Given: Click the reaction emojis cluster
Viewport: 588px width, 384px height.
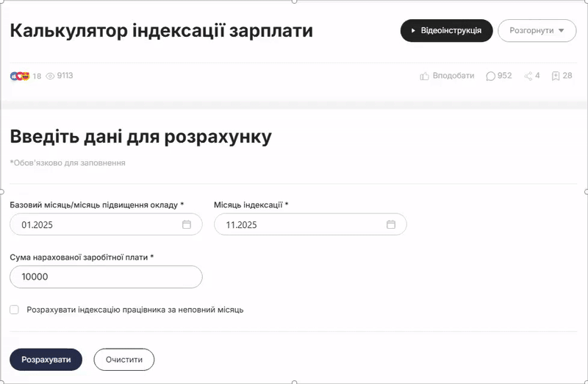Looking at the screenshot, I should point(19,76).
